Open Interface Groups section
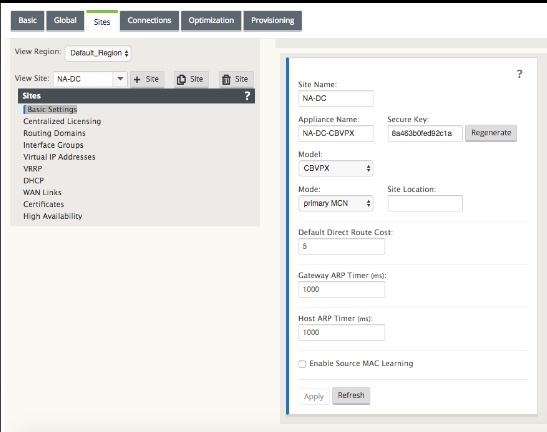 53,145
